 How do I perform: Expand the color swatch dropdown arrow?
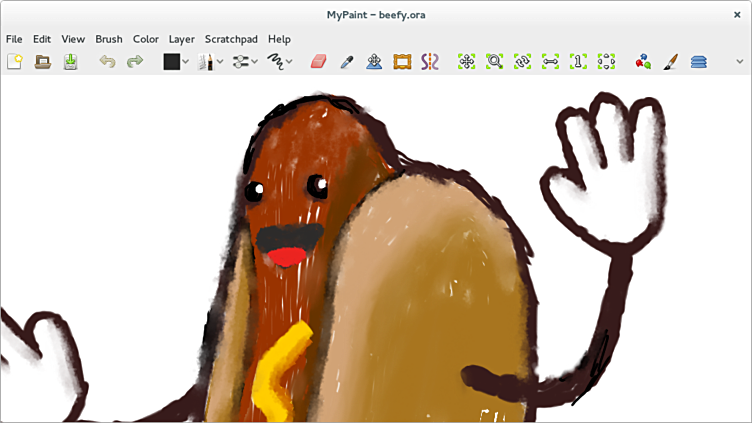[186, 62]
